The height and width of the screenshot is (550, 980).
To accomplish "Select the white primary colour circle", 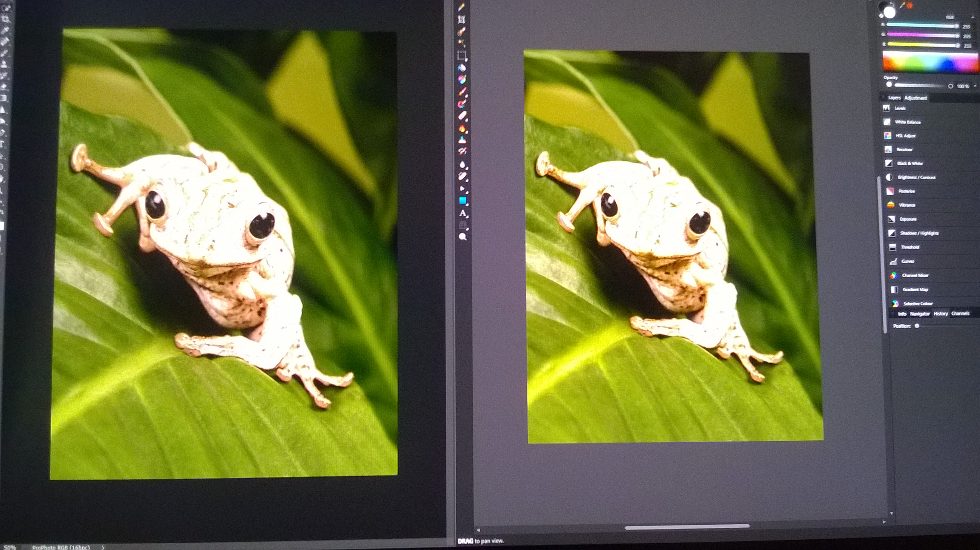I will coord(890,13).
